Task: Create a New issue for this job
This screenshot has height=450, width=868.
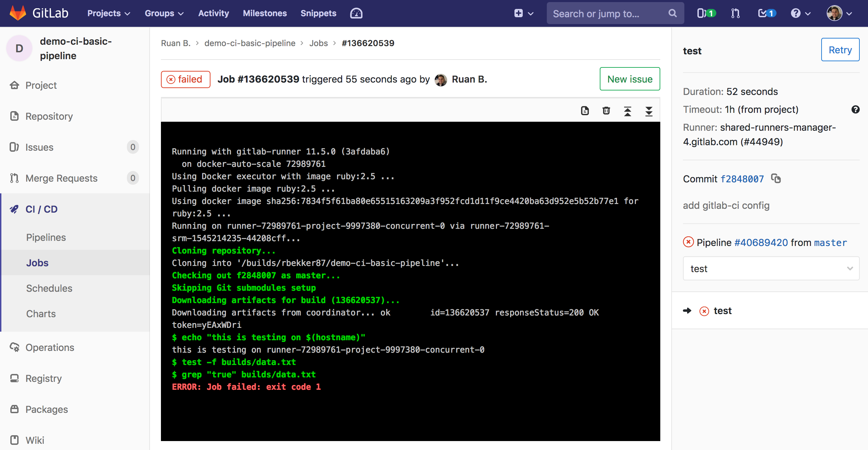Action: click(629, 79)
